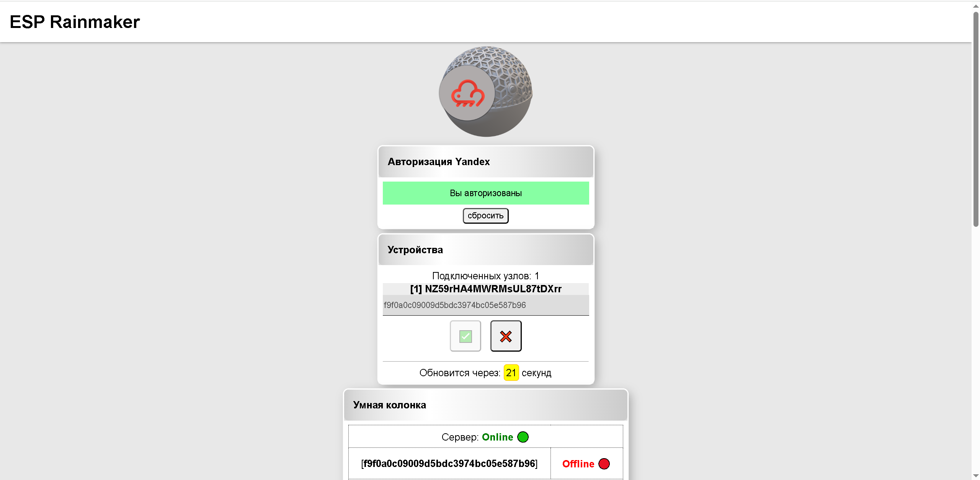This screenshot has height=480, width=980.
Task: Click the green checkmark confirm button
Action: pos(465,336)
